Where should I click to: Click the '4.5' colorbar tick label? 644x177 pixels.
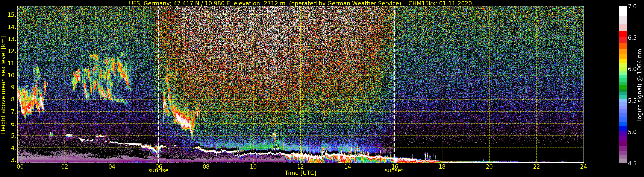click(632, 163)
